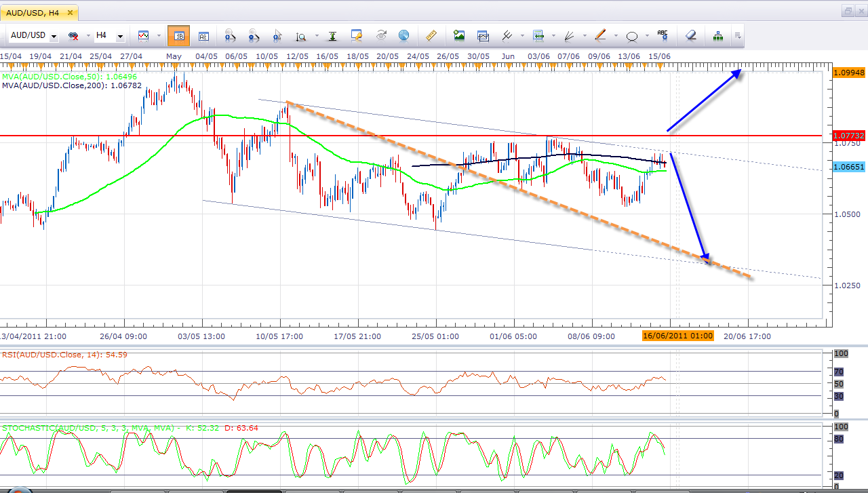Expand the chart type dropdown arrow

coord(159,35)
